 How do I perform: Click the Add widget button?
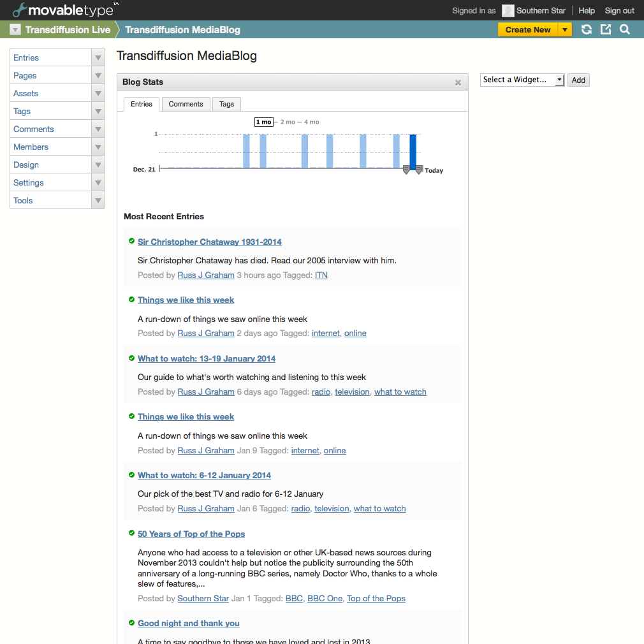pos(578,80)
